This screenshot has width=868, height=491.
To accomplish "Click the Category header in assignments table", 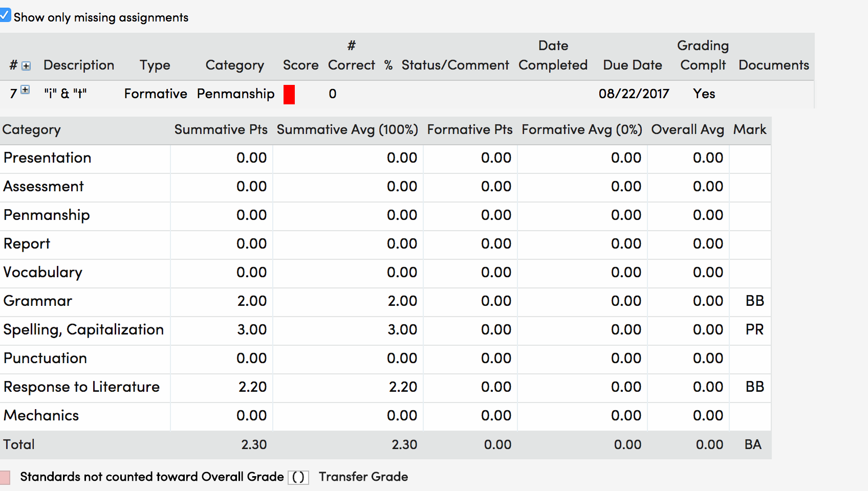I will tap(235, 65).
